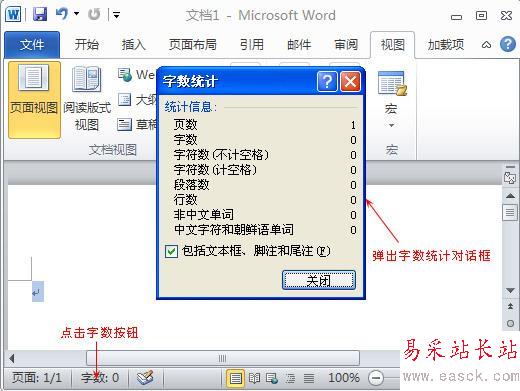The image size is (520, 391).
Task: Switch to draft view (草稿) icon
Action: coord(124,124)
